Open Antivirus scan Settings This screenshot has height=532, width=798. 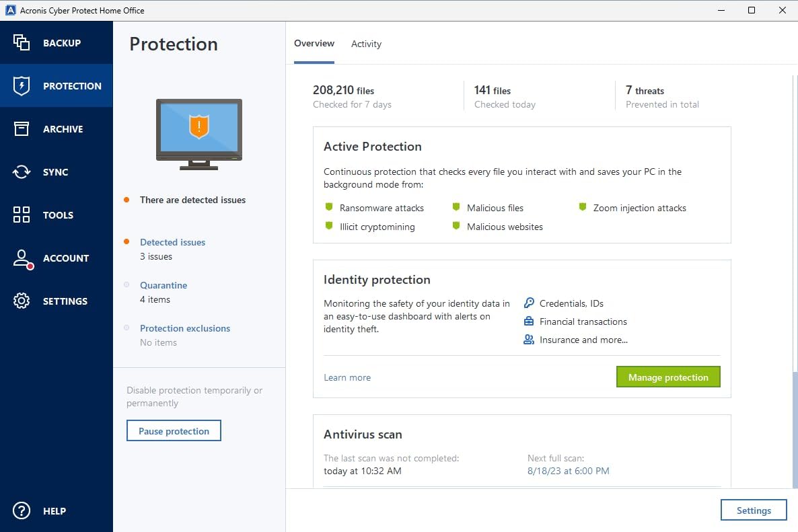(754, 510)
